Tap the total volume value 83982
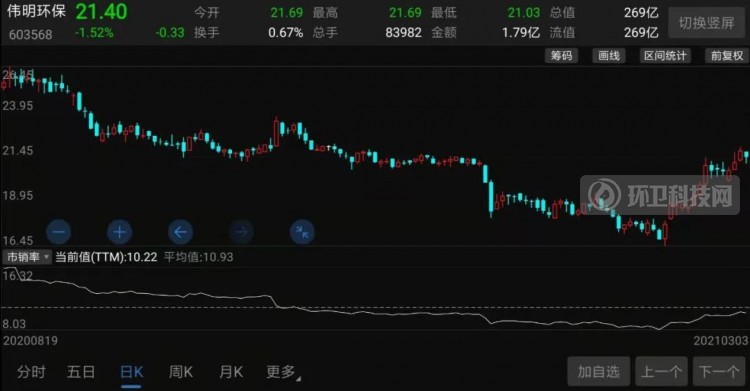 click(404, 33)
